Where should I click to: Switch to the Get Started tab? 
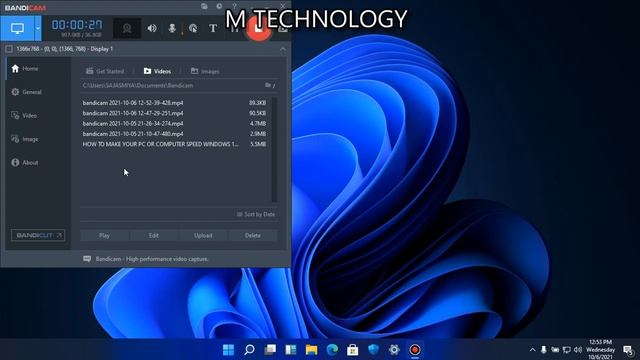coord(105,71)
